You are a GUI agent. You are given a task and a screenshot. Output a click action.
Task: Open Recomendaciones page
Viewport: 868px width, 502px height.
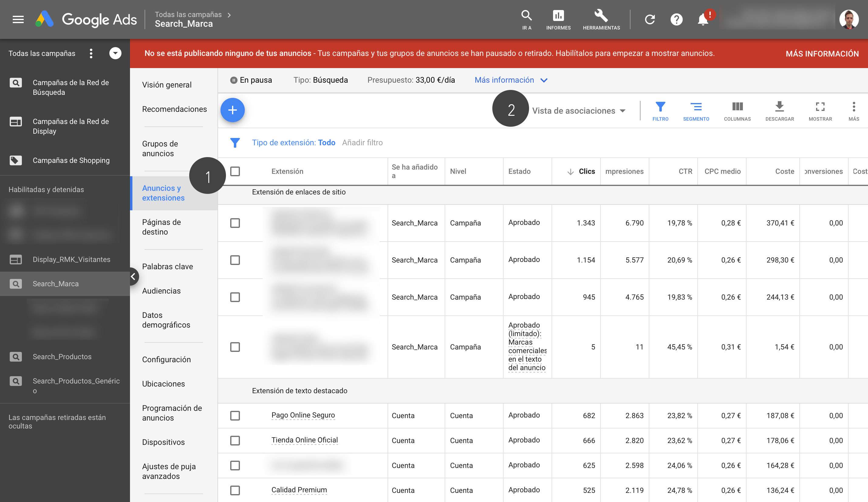(174, 109)
